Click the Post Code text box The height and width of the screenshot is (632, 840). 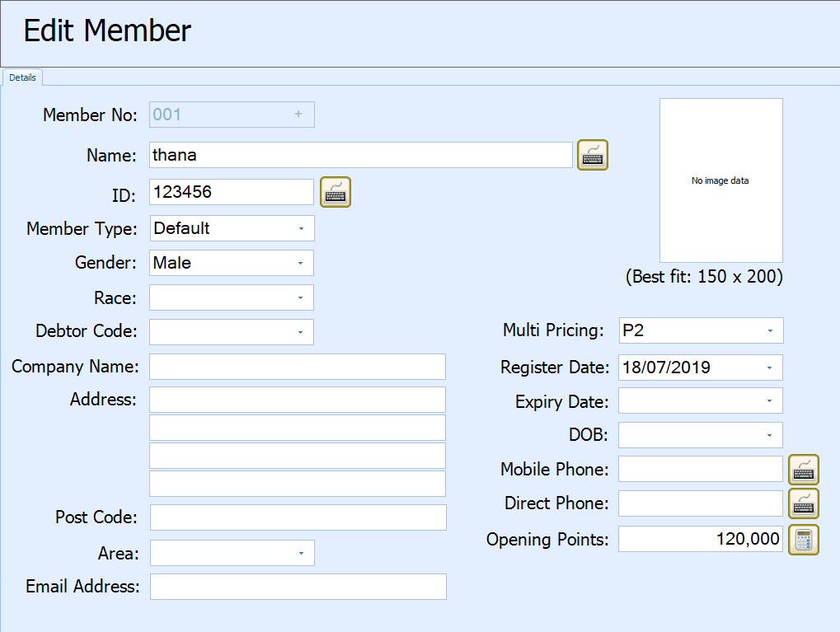coord(298,517)
